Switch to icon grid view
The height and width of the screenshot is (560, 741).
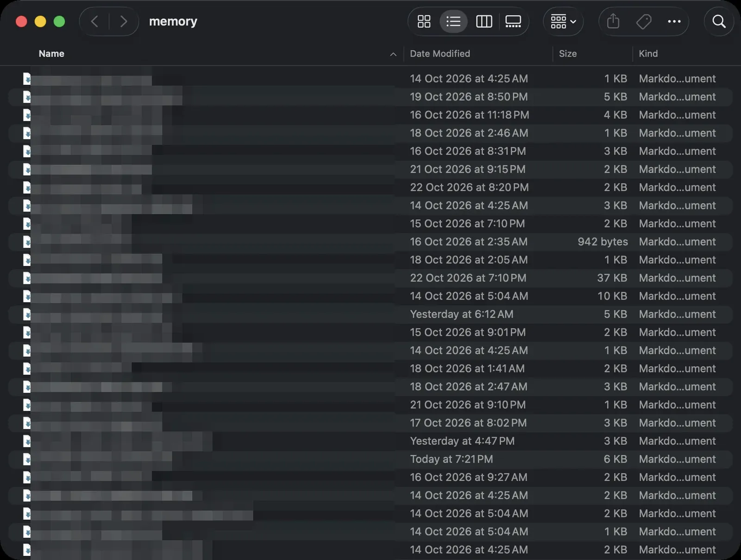coord(424,21)
